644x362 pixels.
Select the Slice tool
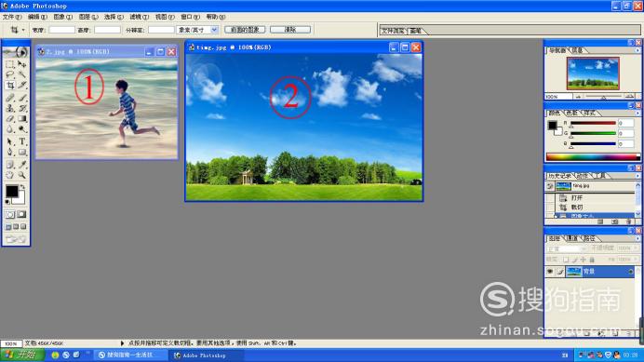click(x=22, y=86)
